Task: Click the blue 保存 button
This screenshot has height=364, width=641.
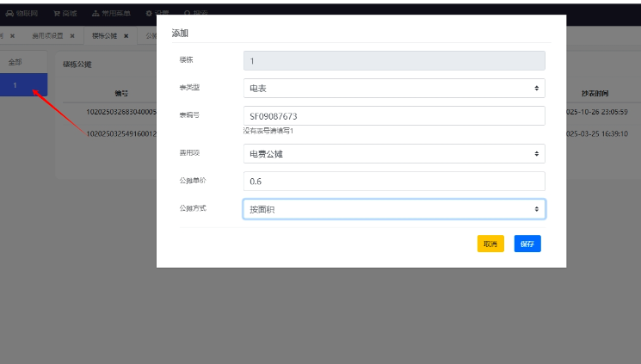Action: coord(527,244)
